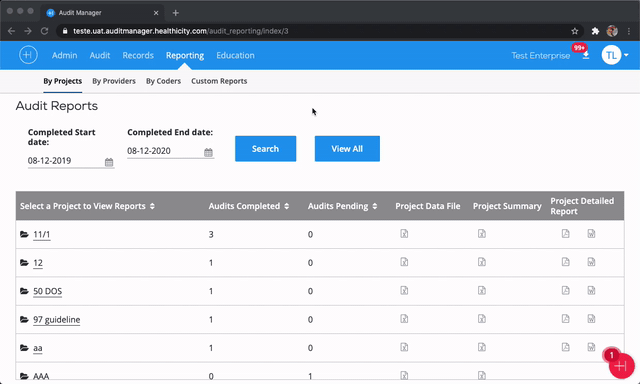Download Word detailed report for 50 DOS
This screenshot has height=384, width=640.
[591, 291]
